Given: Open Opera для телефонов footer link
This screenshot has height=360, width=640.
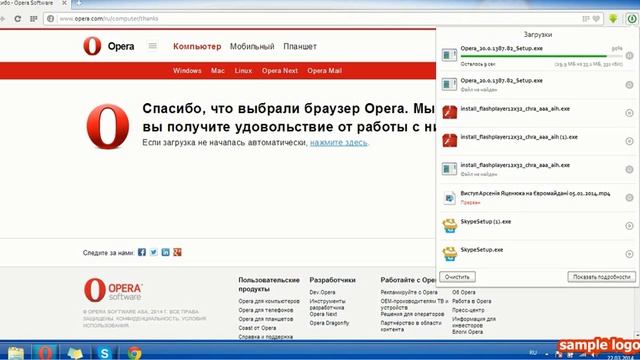Looking at the screenshot, I should click(266, 310).
